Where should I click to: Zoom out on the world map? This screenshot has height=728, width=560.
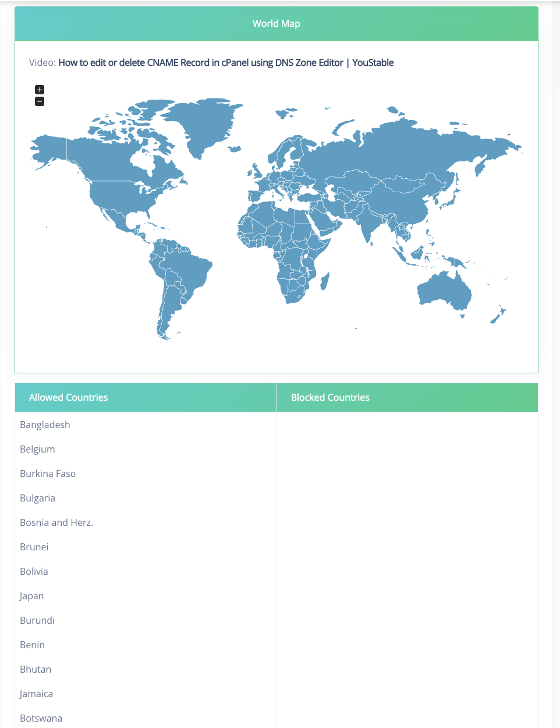40,101
